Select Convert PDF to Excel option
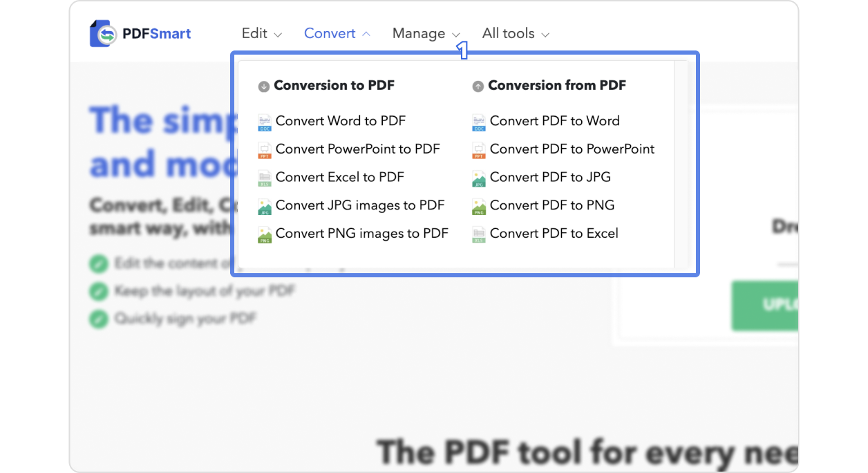The image size is (868, 473). pos(554,234)
